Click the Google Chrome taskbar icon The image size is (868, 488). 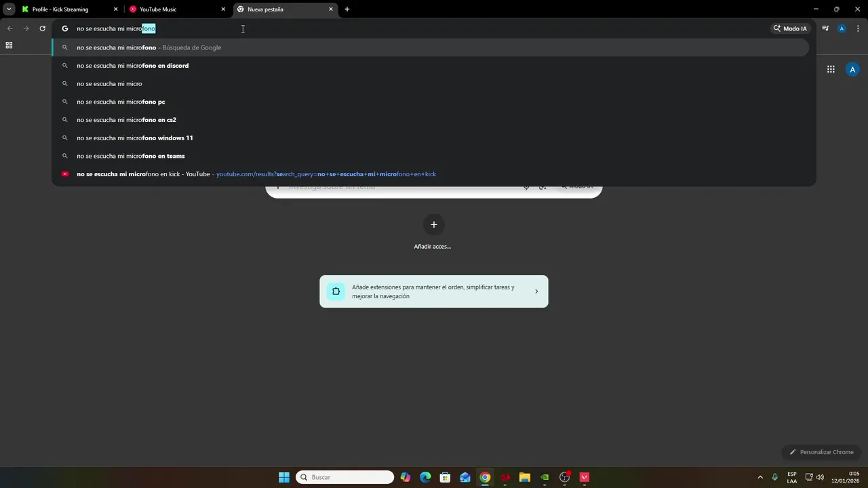[x=485, y=477]
